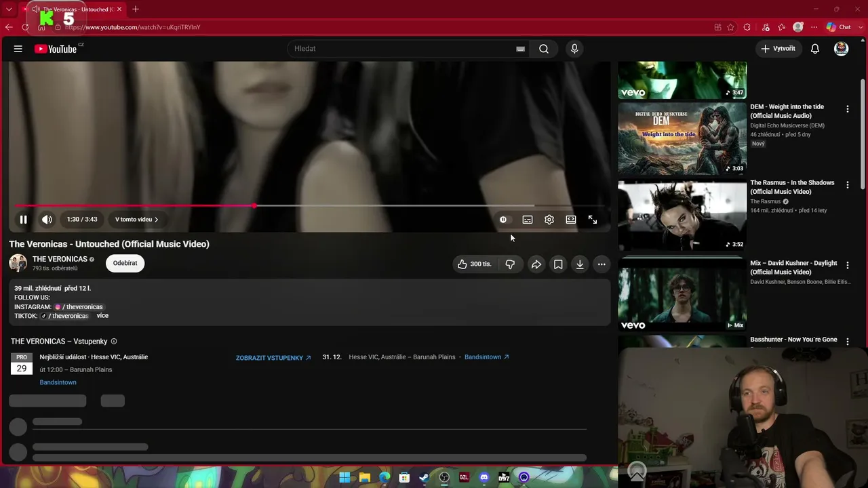Open THE VERONICAS channel name link
The width and height of the screenshot is (868, 488).
click(x=60, y=259)
